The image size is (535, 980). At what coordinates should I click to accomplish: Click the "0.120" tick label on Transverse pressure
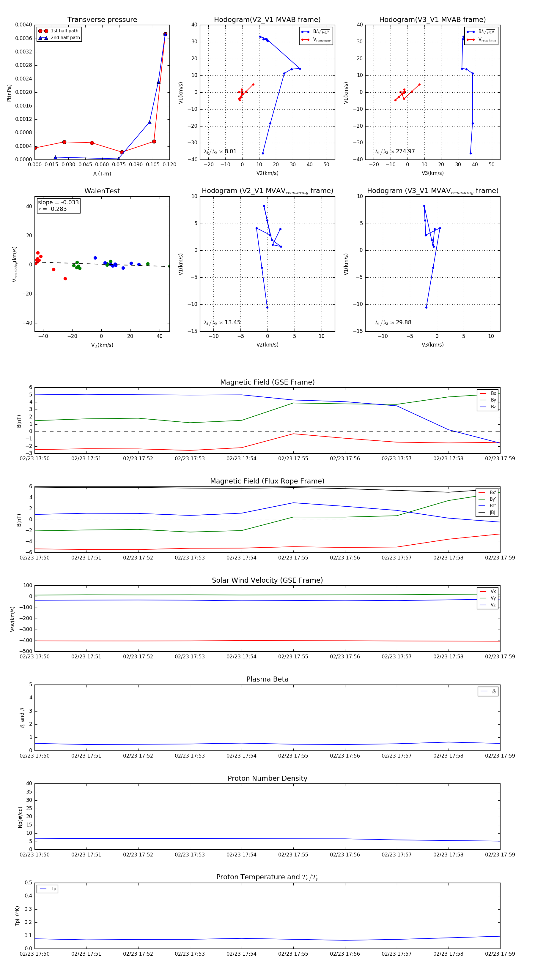coord(169,165)
